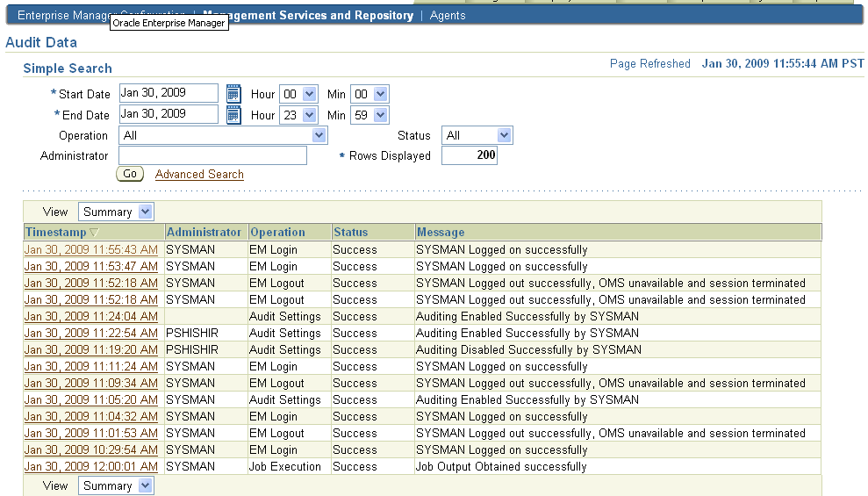Open the bottom View Summary dropdown
The width and height of the screenshot is (868, 496).
[116, 486]
